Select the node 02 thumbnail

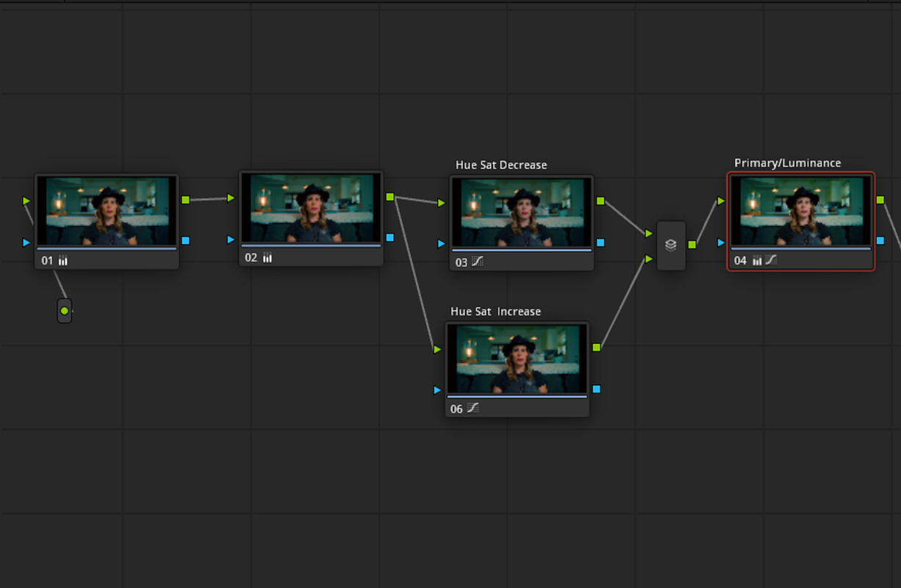coord(311,209)
